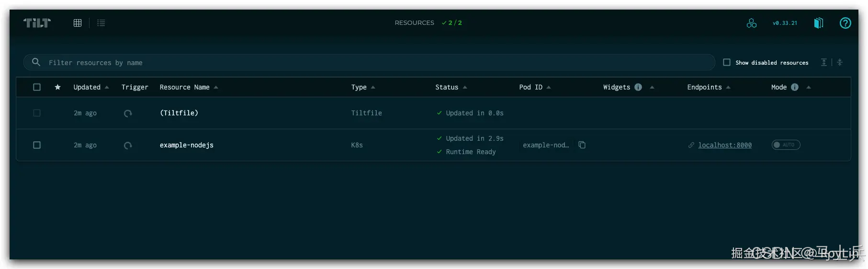Open the localhost:8000 endpoint link
Viewport: 868px width, 269px height.
click(725, 145)
